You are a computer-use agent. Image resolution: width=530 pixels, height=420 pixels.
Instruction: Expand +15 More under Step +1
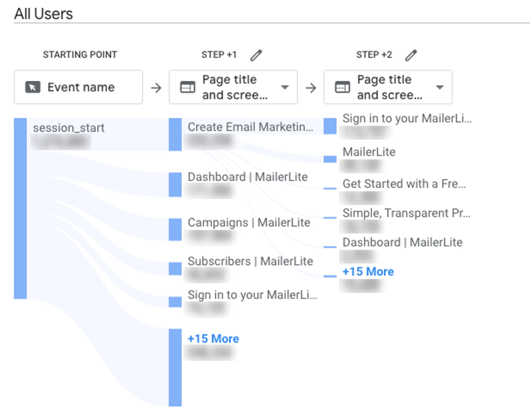tap(213, 339)
